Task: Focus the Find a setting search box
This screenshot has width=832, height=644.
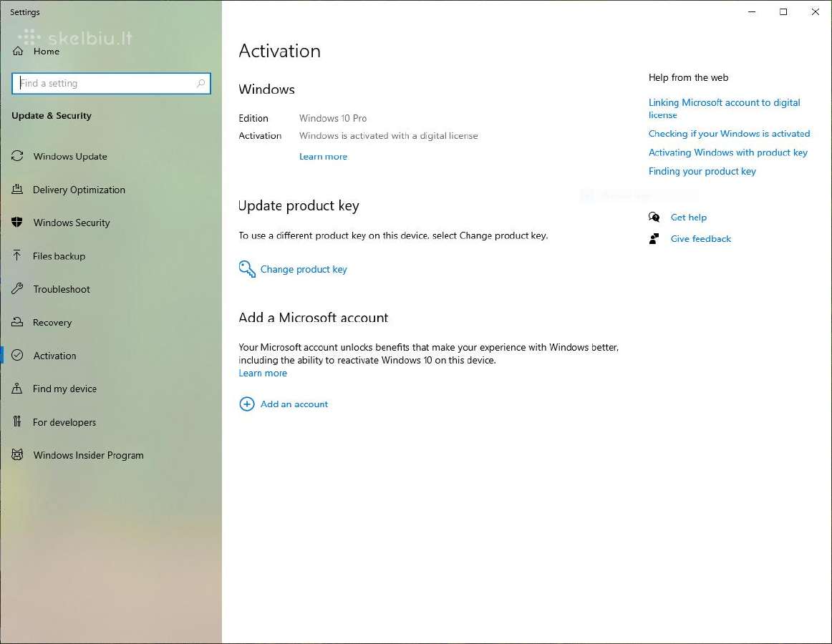Action: point(112,83)
